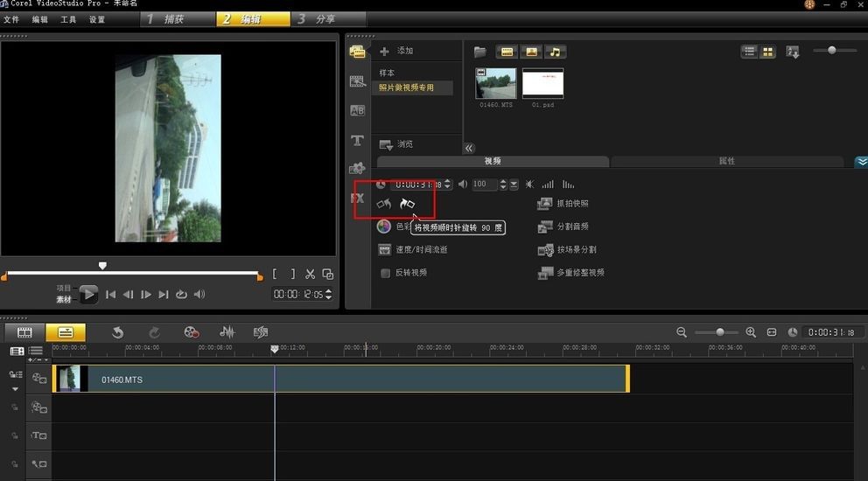868x481 pixels.
Task: Adjust the thumbnail size slider
Action: pos(831,51)
